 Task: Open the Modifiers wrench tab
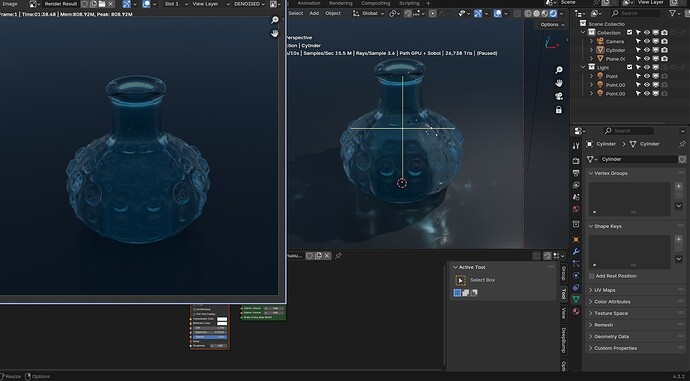pos(576,252)
